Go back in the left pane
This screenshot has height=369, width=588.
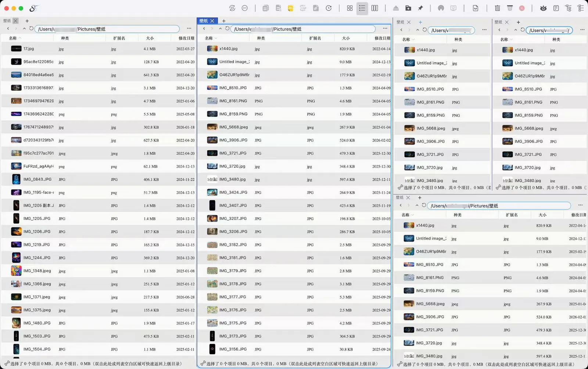8,28
